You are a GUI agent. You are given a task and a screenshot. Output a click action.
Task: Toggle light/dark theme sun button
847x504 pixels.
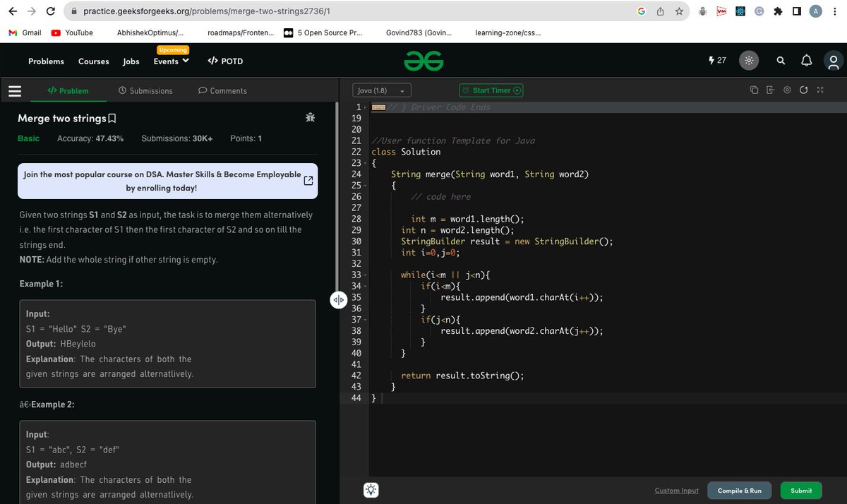tap(749, 61)
